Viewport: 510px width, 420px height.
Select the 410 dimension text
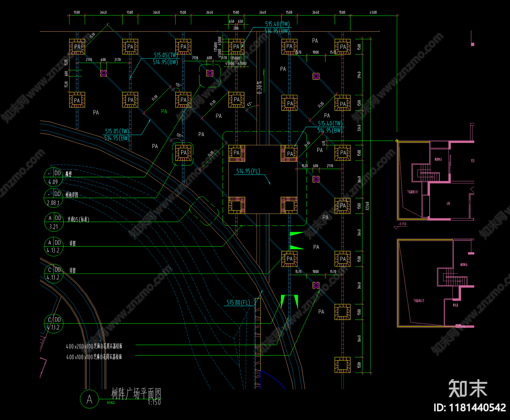click(x=324, y=143)
